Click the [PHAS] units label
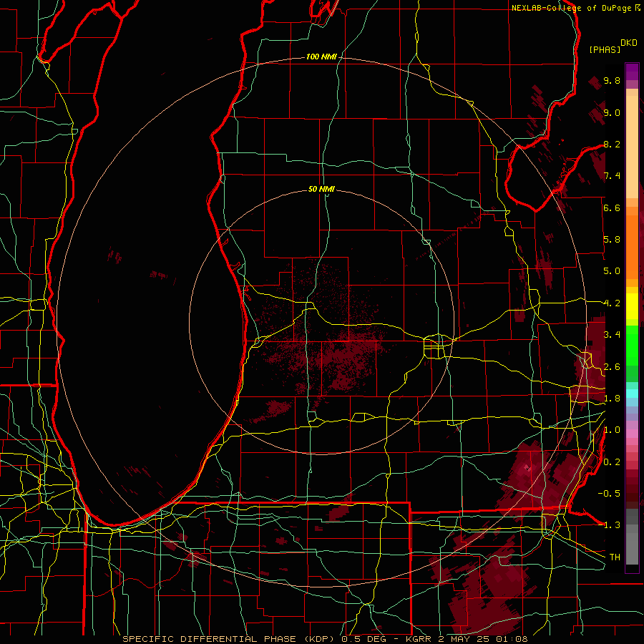644x644 pixels. (x=605, y=50)
